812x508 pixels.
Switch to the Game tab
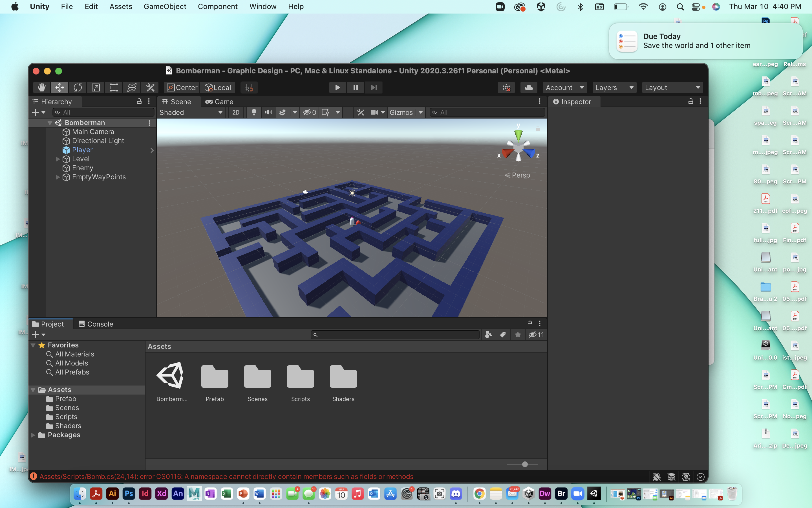219,102
